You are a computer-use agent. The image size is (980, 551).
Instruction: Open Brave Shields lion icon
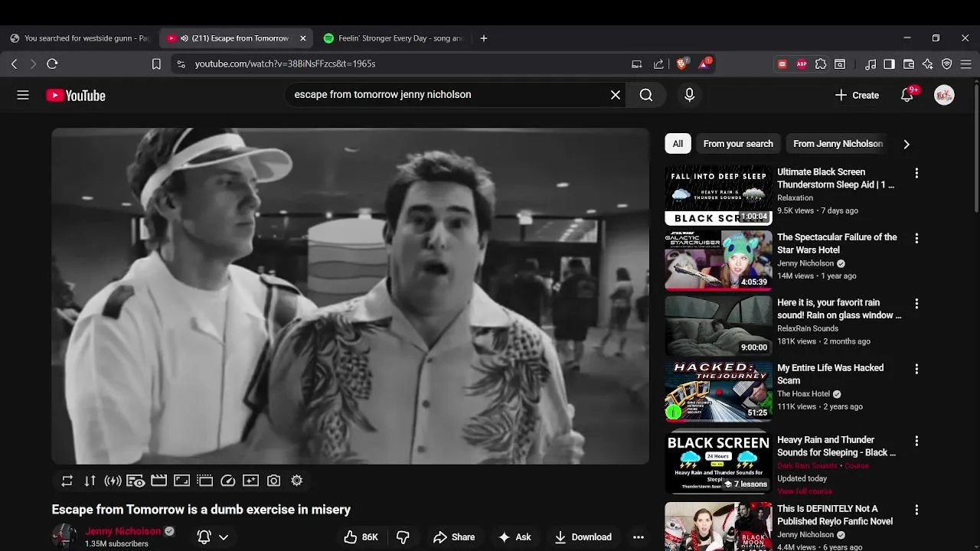tap(681, 64)
